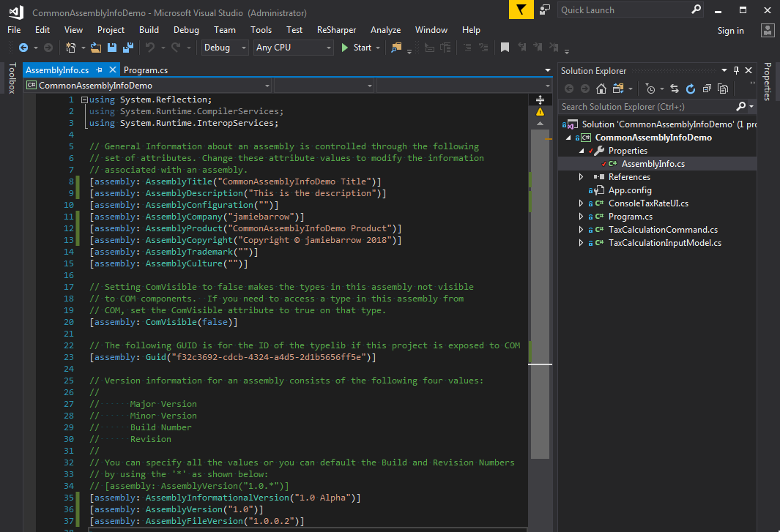This screenshot has width=780, height=532.
Task: Expand the TaxCalculationCommand.cs node
Action: click(x=581, y=230)
